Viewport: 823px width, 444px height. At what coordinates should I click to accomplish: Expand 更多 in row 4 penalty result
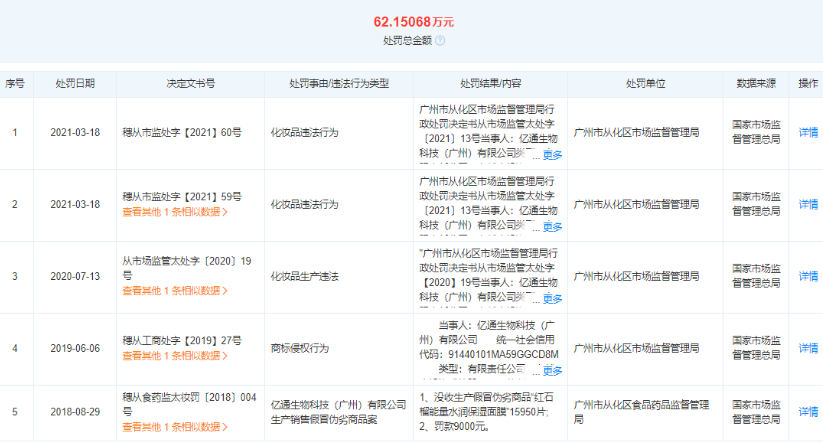coord(552,371)
